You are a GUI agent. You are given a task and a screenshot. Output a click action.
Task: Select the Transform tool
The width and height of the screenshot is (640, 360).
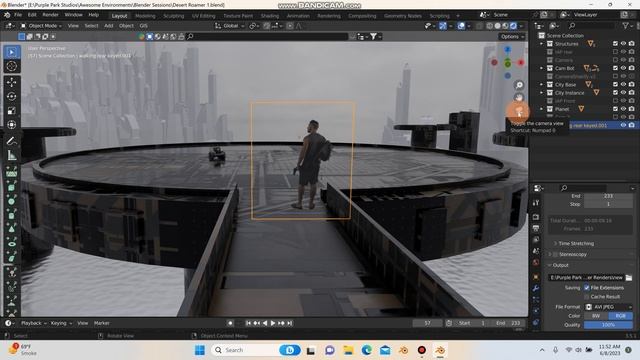(x=12, y=125)
